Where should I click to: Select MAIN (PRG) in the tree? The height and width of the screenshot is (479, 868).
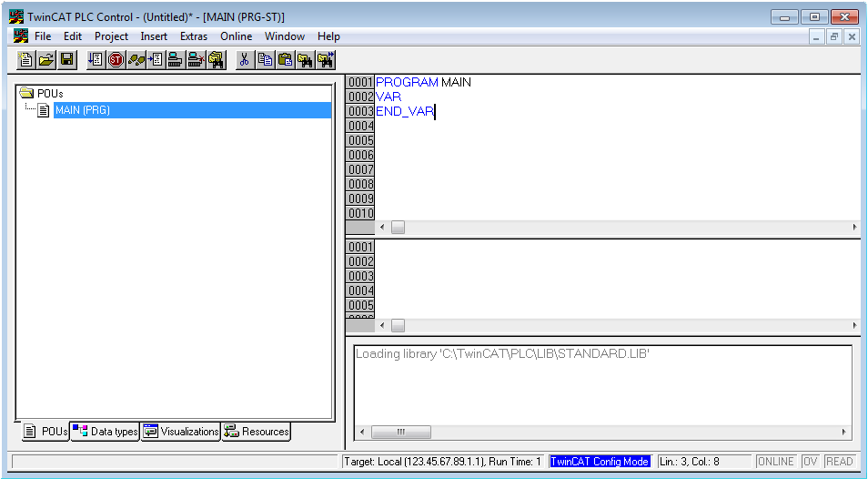[82, 110]
